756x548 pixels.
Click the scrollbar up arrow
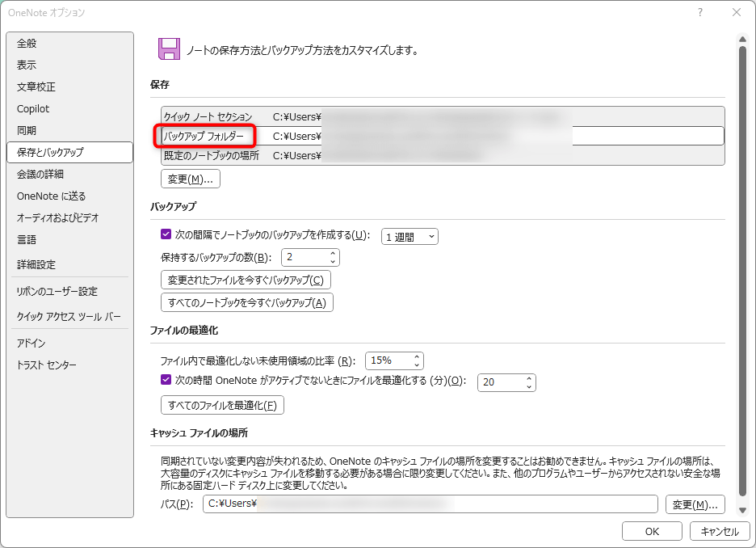743,39
